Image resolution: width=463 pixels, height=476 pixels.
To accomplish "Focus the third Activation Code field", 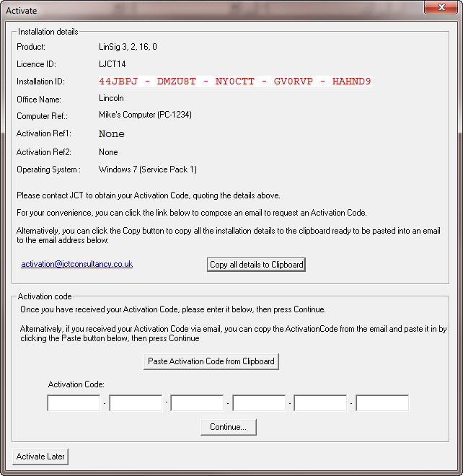I will pyautogui.click(x=197, y=403).
